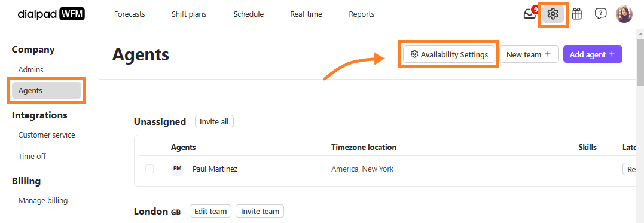Open the gift box icon
This screenshot has width=644, height=223.
point(577,14)
